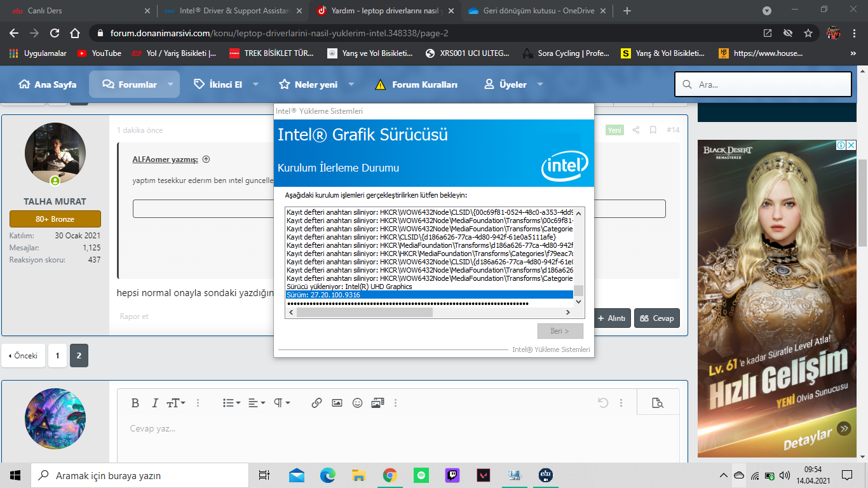868x488 pixels.
Task: Select the 'Sürüm: 27.20.100.9316' line in installer log
Action: pyautogui.click(x=430, y=295)
